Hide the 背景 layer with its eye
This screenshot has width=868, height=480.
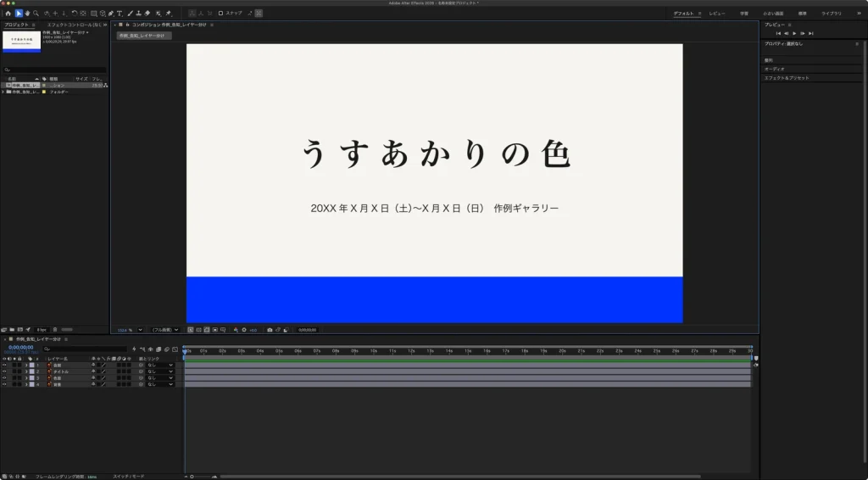pos(4,384)
